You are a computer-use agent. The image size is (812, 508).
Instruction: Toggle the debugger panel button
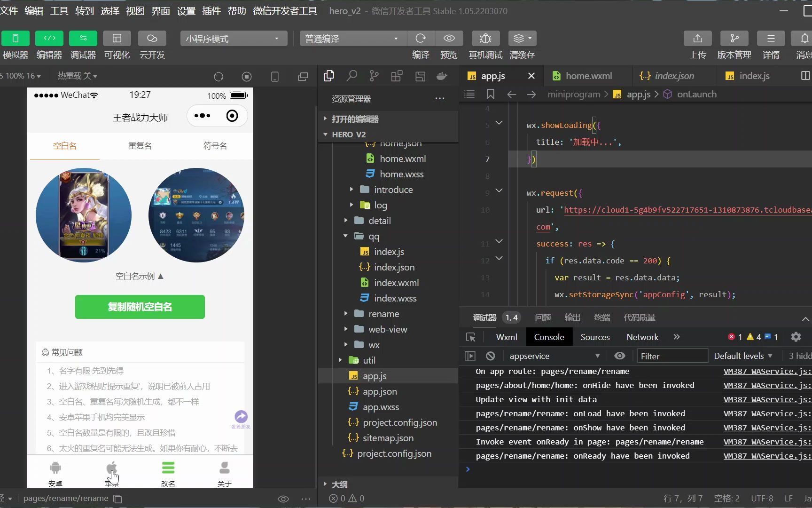tap(83, 38)
